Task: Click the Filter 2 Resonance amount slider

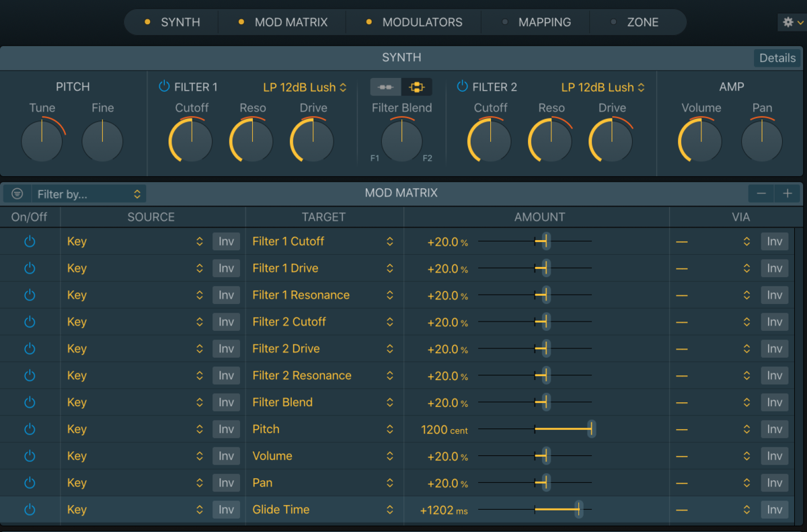Action: (x=535, y=375)
